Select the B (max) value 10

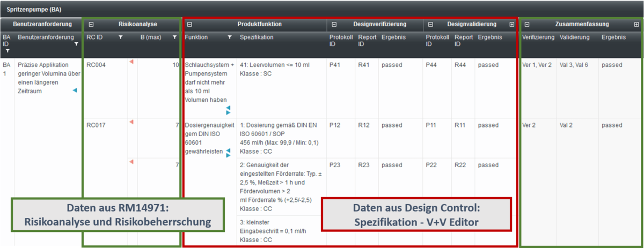(x=175, y=65)
